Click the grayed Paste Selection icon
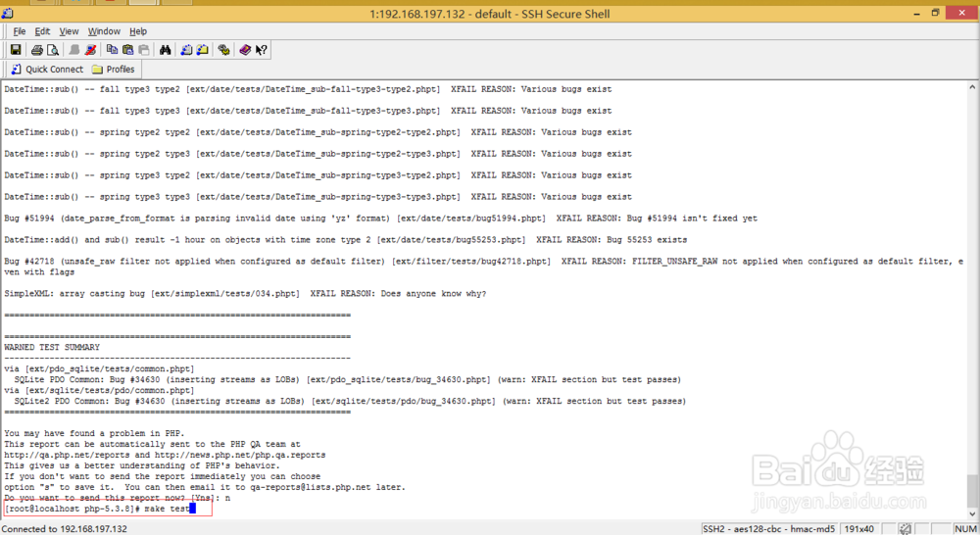This screenshot has width=980, height=535. pyautogui.click(x=144, y=49)
